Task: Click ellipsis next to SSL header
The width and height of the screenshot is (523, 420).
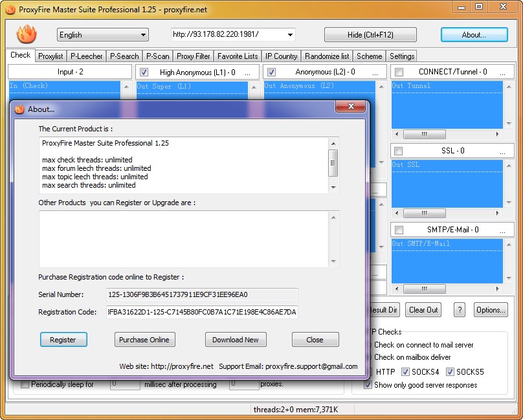Action: pyautogui.click(x=502, y=153)
